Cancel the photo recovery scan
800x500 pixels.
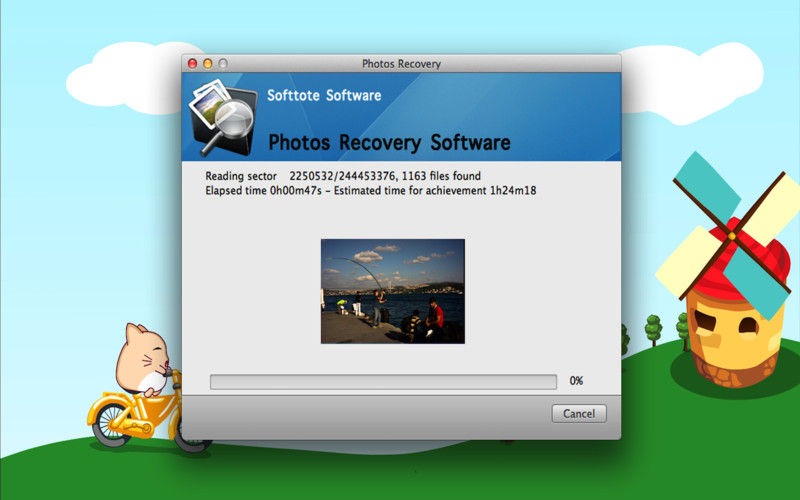pos(579,413)
